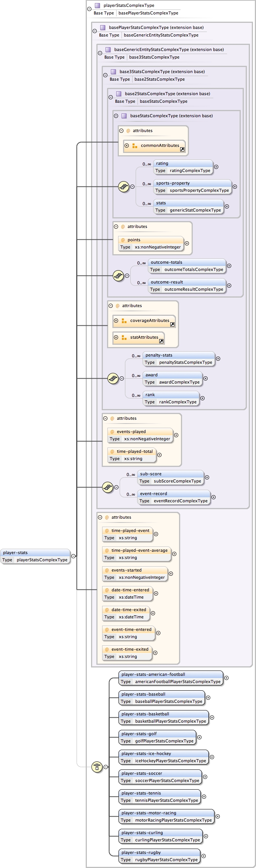
Task: Select the choice compositor icon before sport-specific stats
Action: click(97, 767)
